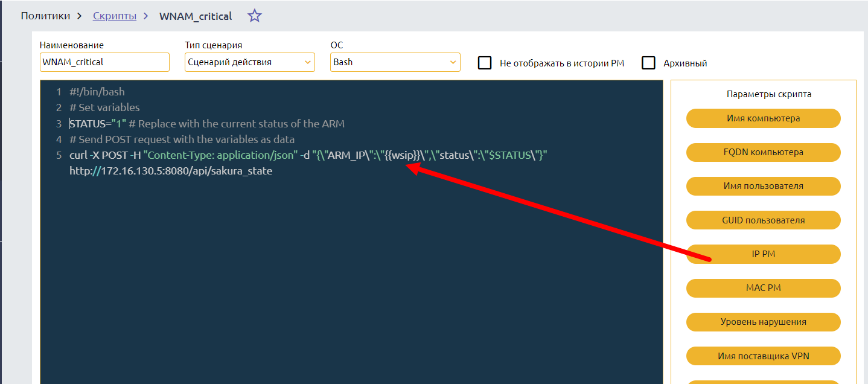Open the Скрипты breadcrumb link
Screen dimensions: 868x384
[x=115, y=16]
